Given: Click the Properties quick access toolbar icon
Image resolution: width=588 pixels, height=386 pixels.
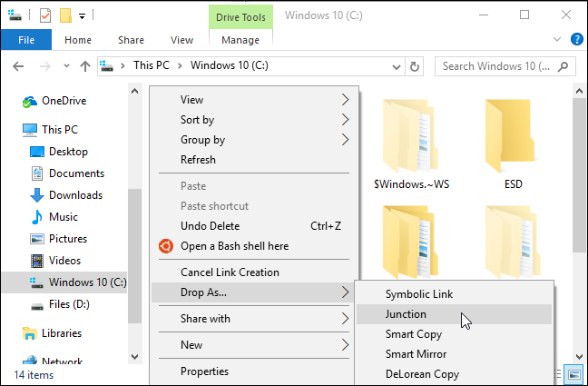Looking at the screenshot, I should pos(45,15).
